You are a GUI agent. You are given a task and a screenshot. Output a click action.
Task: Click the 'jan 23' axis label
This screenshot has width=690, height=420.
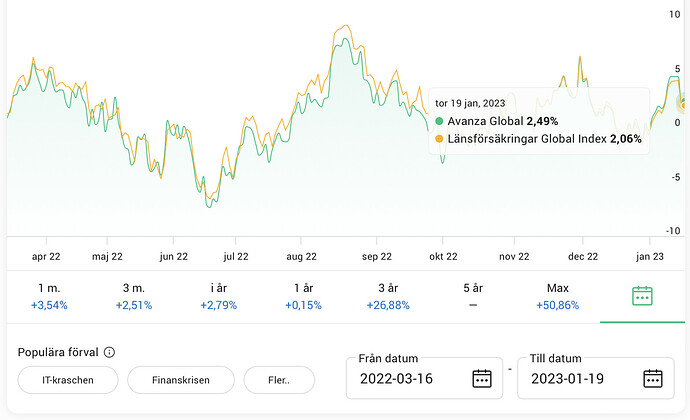coord(650,257)
